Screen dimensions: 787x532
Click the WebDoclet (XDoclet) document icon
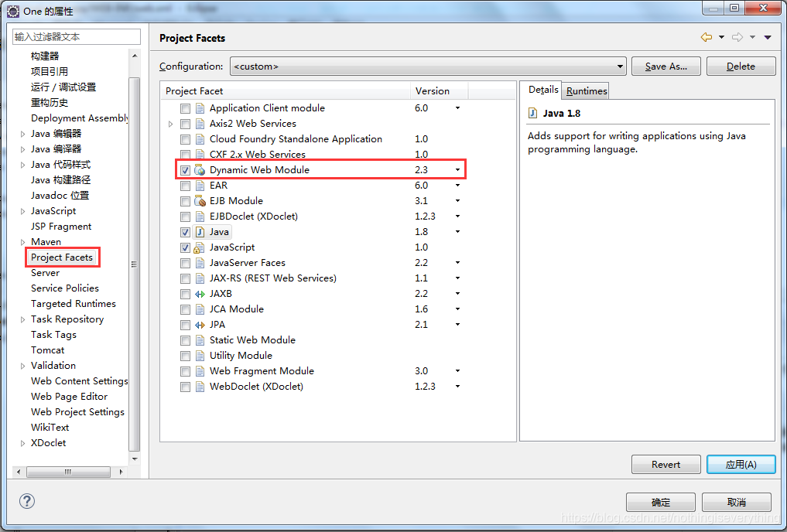point(200,387)
